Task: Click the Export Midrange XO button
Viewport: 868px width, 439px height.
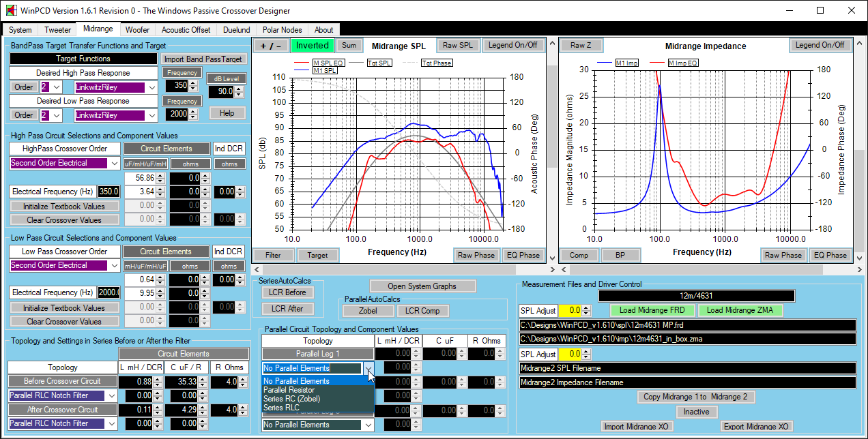Action: point(755,427)
